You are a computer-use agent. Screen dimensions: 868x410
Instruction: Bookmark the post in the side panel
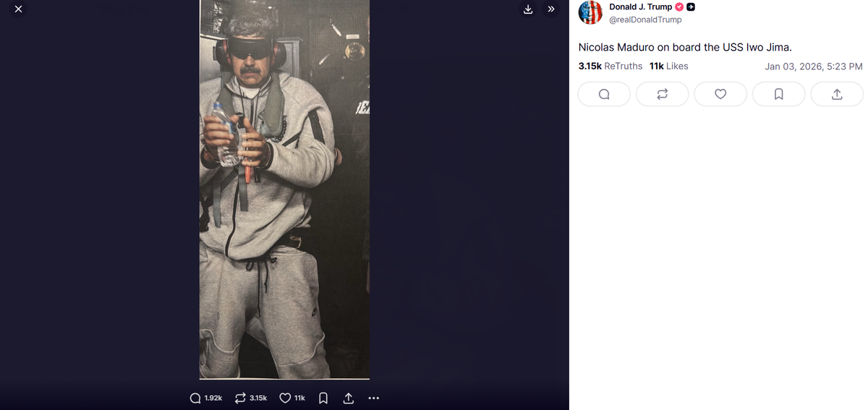(x=778, y=94)
